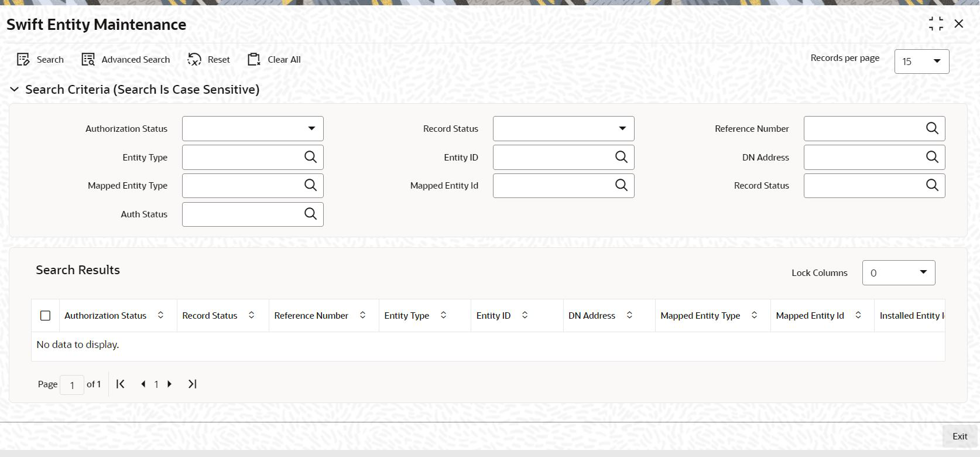
Task: Click the Search Results heading
Action: click(x=78, y=270)
